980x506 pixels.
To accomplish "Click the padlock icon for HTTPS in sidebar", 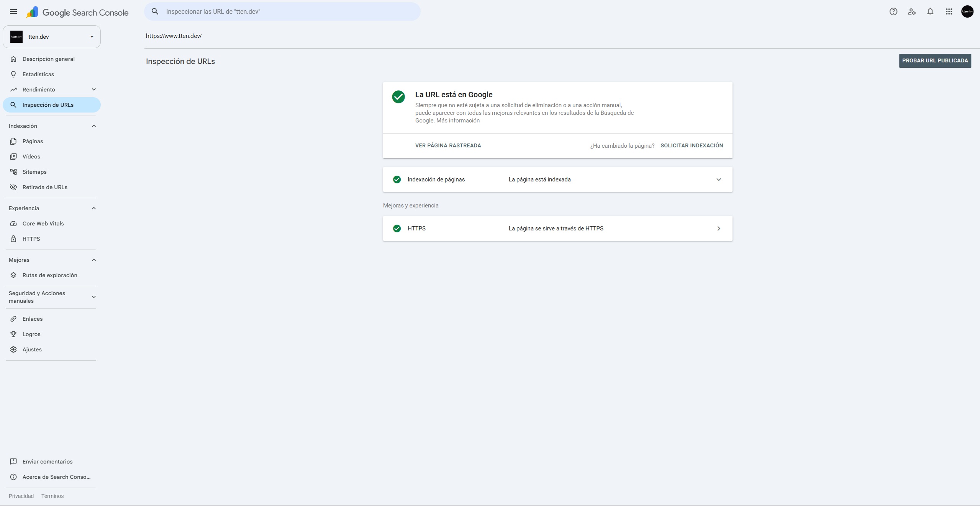I will pos(13,239).
